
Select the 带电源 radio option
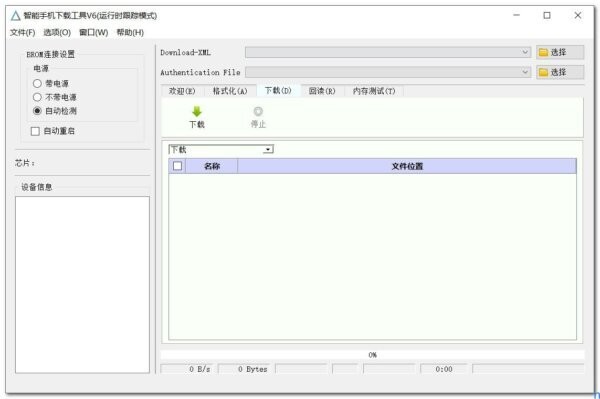37,83
